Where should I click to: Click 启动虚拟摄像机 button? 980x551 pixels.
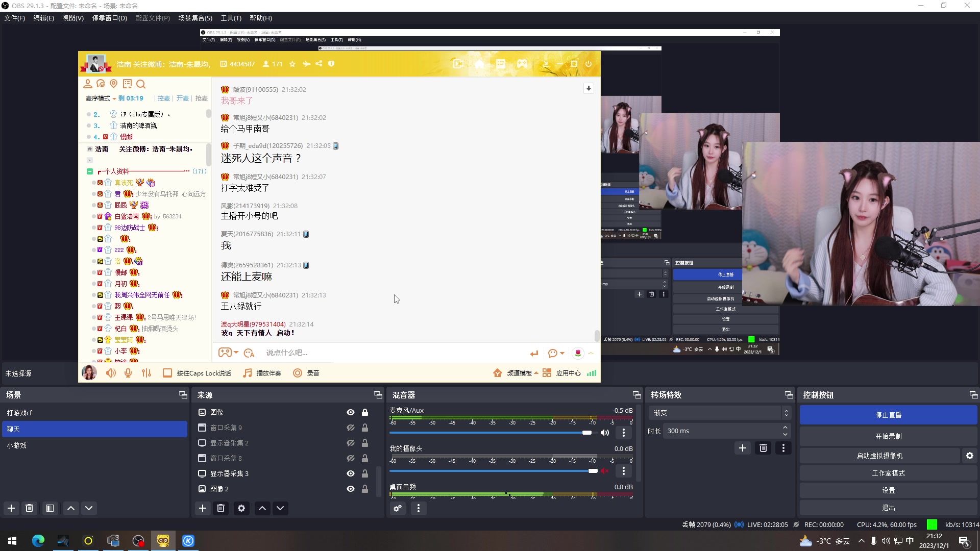(x=879, y=456)
